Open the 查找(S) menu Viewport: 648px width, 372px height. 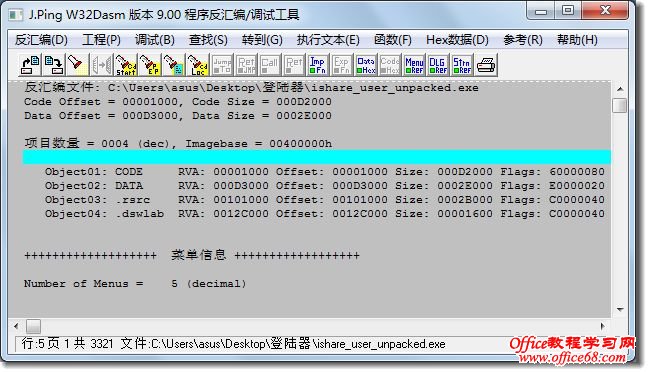tap(208, 40)
